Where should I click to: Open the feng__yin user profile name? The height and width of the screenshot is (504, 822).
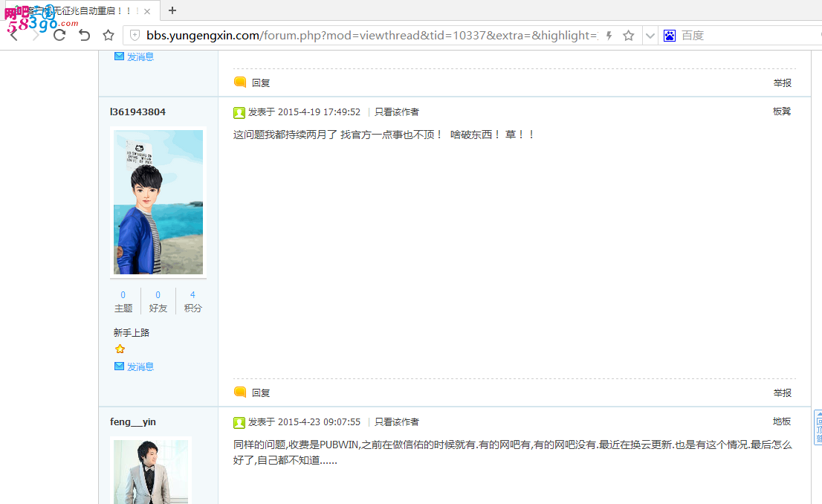tap(132, 421)
